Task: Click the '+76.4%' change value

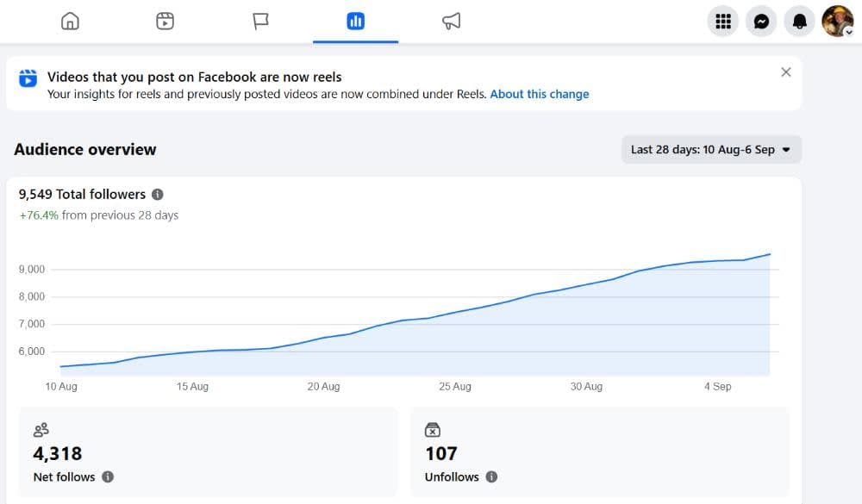Action: pos(39,215)
